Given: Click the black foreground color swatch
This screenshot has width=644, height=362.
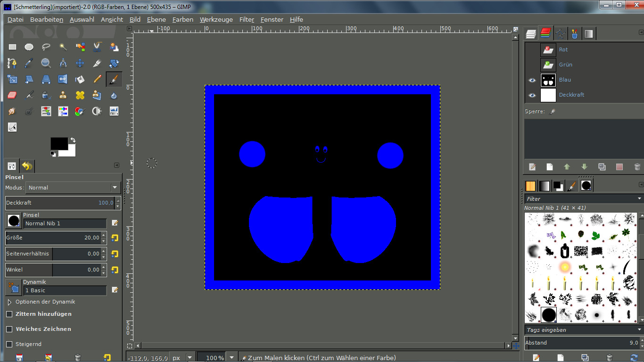Looking at the screenshot, I should pos(58,143).
